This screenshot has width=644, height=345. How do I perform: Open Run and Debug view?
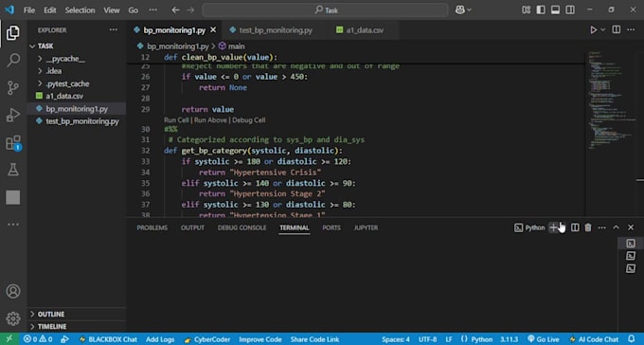[x=12, y=115]
